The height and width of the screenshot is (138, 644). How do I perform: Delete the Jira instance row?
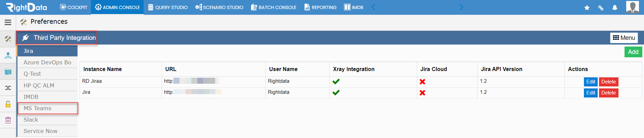pyautogui.click(x=608, y=93)
